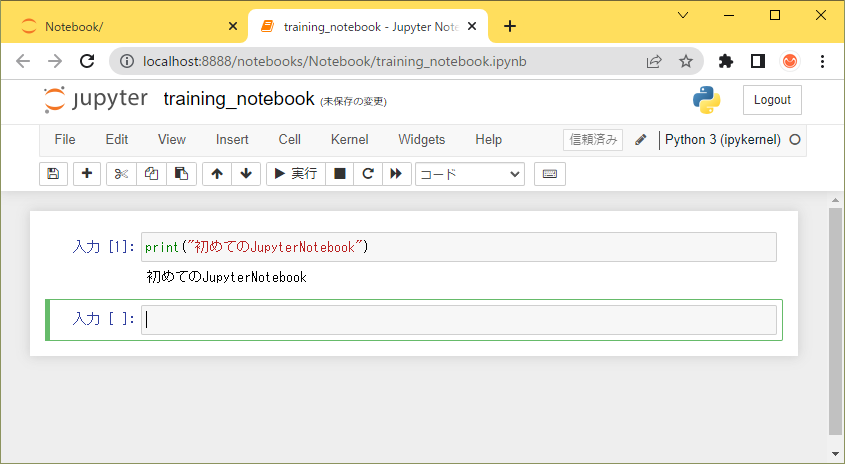Cut selected cells with scissors icon
The image size is (845, 464).
click(x=121, y=174)
